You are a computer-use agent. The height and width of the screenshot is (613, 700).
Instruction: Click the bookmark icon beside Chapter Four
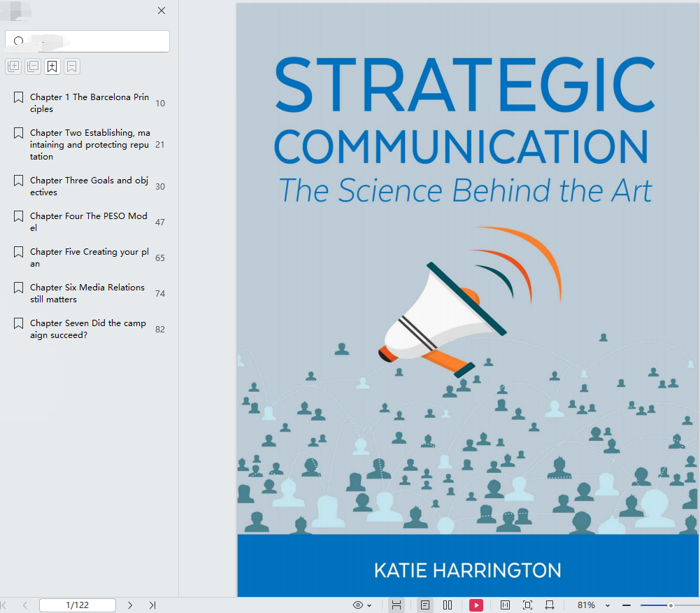(x=18, y=216)
